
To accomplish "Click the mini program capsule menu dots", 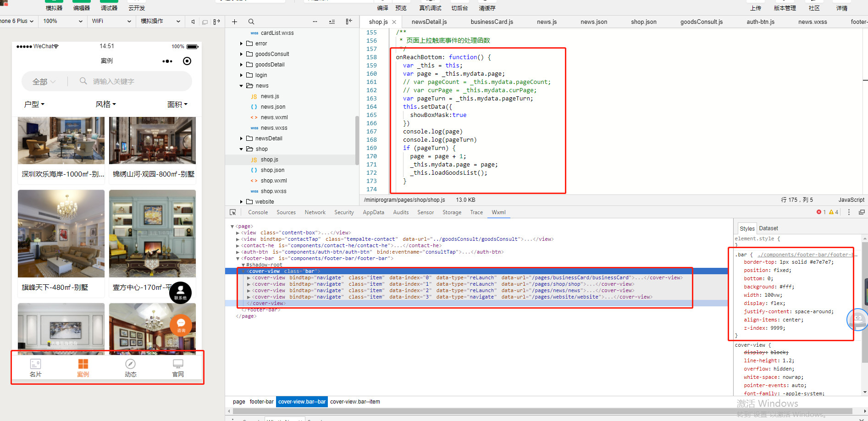I will tap(167, 61).
